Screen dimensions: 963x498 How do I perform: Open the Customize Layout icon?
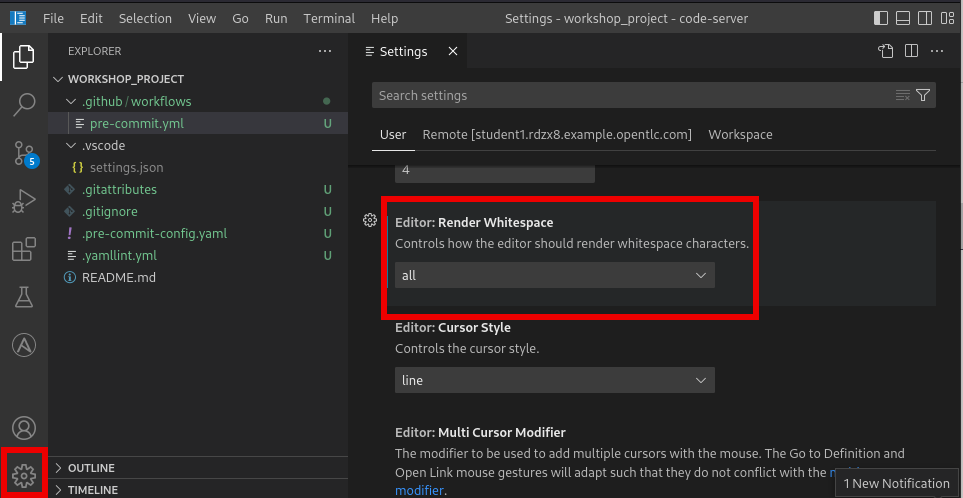(x=946, y=18)
